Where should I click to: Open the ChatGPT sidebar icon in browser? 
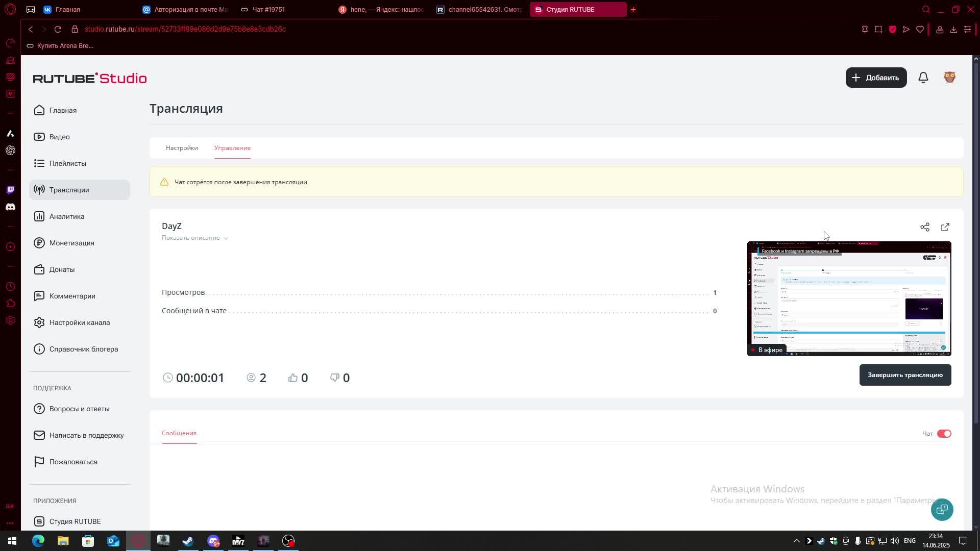click(x=10, y=151)
